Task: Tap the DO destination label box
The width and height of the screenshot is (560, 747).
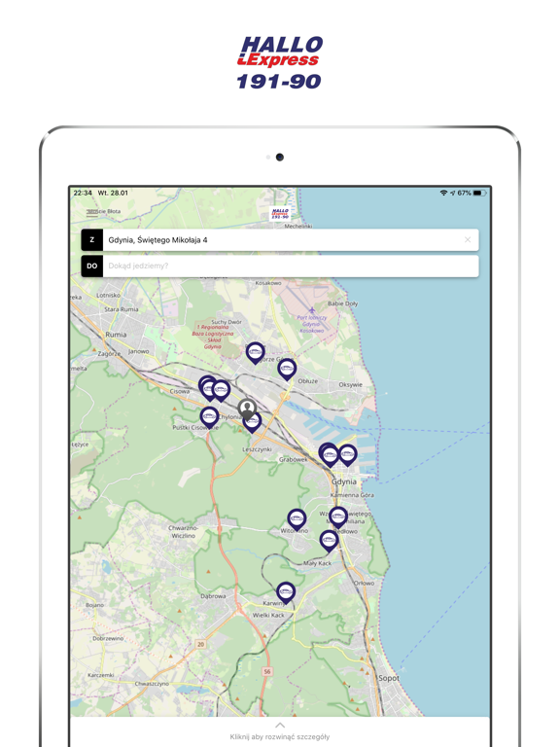Action: tap(92, 266)
